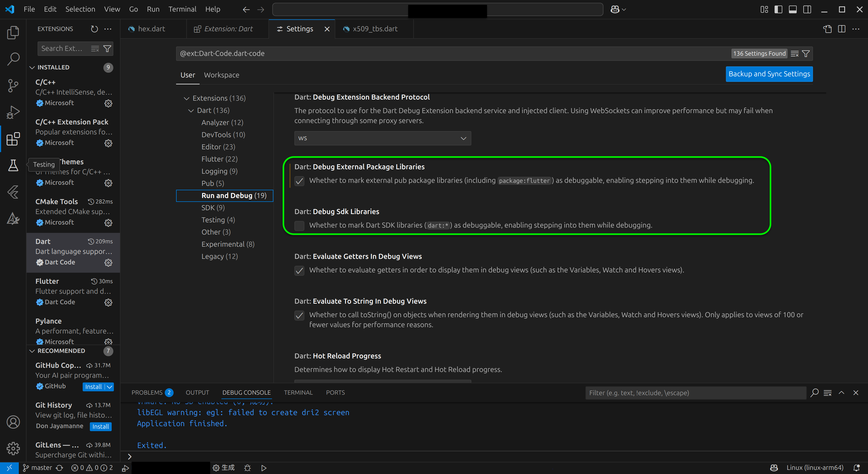Screen dimensions: 868x474
Task: Refresh the extensions list
Action: point(94,29)
